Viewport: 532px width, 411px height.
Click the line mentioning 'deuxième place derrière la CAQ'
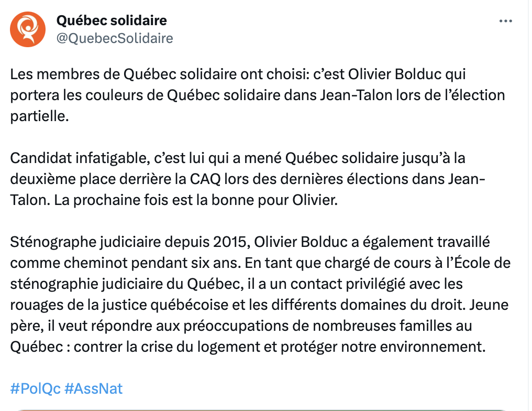tap(248, 179)
